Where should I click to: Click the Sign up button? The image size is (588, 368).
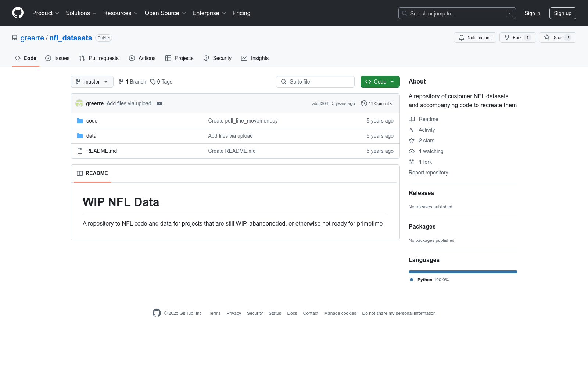(563, 13)
